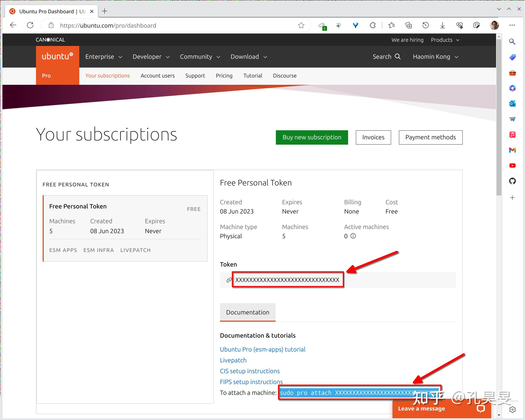Click active machines info icon

pos(353,236)
